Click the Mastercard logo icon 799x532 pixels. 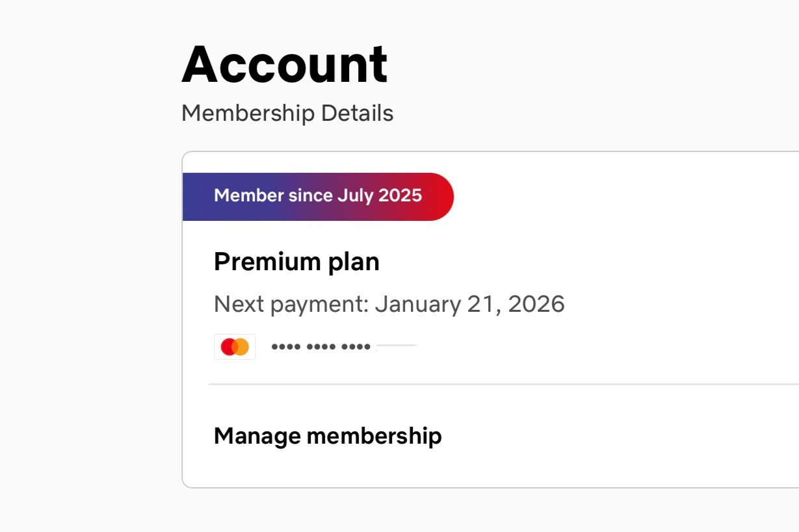click(235, 347)
